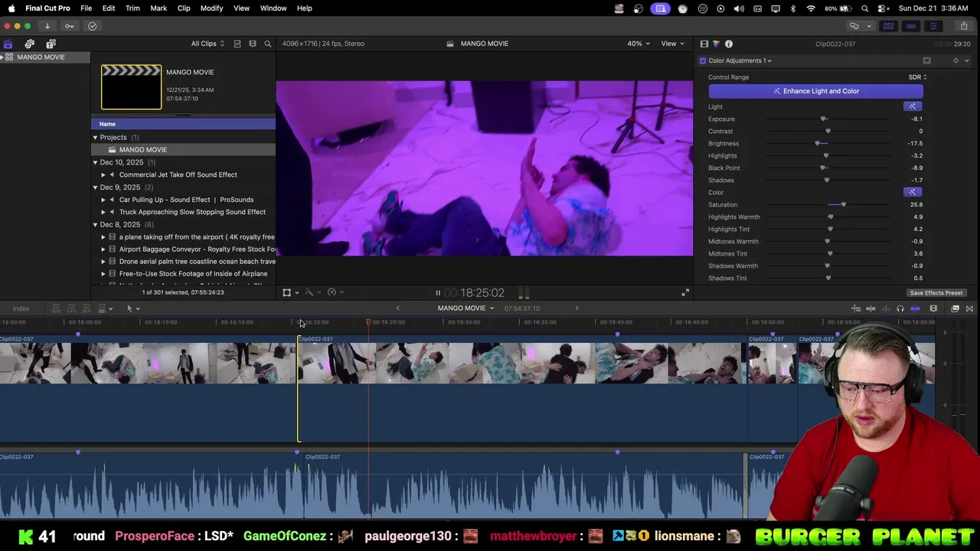
Task: Open the Edit menu
Action: click(109, 8)
